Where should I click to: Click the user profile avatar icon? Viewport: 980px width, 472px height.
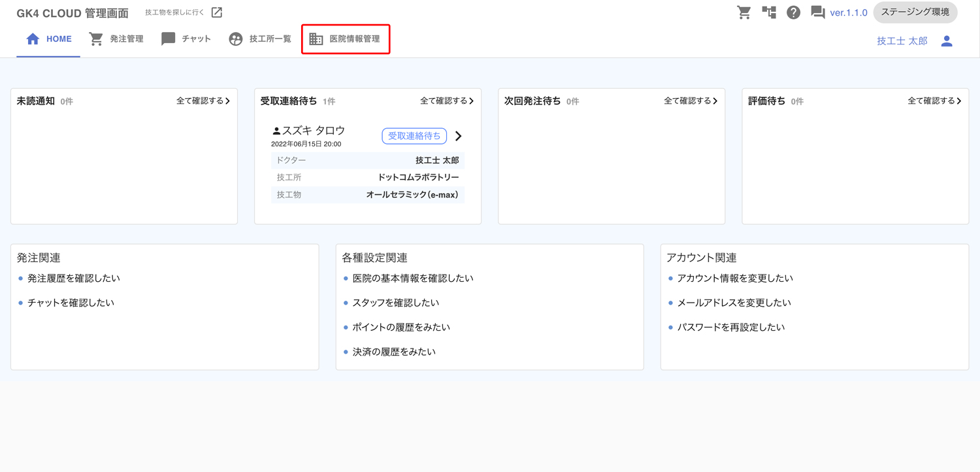click(947, 41)
